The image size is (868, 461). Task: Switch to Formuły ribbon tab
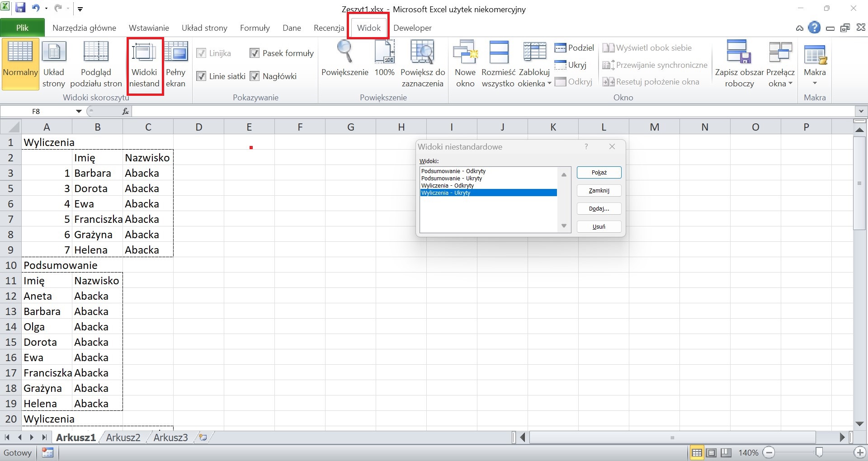tap(255, 28)
